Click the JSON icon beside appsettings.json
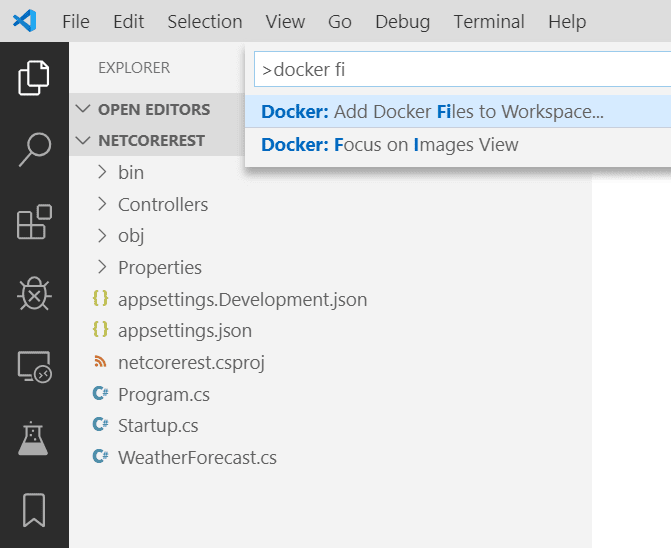Screen dimensions: 671x548 pyautogui.click(x=101, y=330)
